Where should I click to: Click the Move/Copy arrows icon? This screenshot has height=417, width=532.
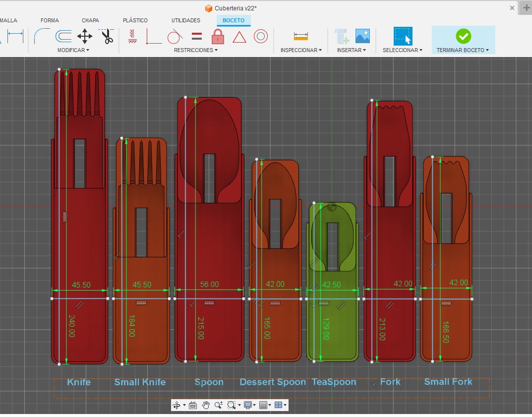click(85, 36)
